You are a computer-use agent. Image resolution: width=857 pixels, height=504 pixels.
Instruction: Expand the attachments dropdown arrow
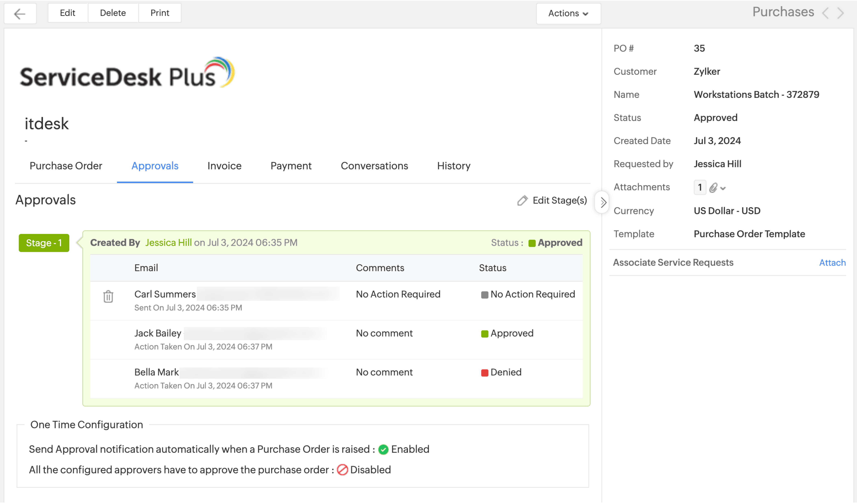click(723, 188)
